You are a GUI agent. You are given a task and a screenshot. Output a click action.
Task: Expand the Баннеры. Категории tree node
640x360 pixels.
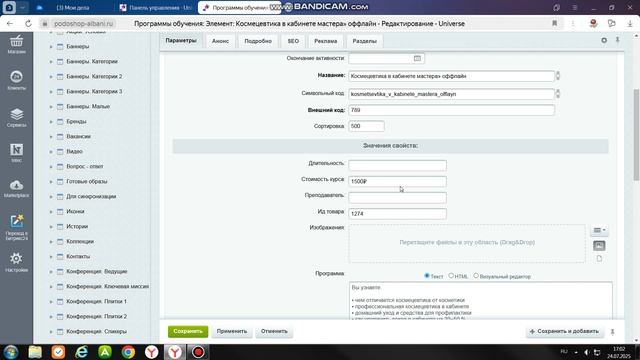[51, 62]
